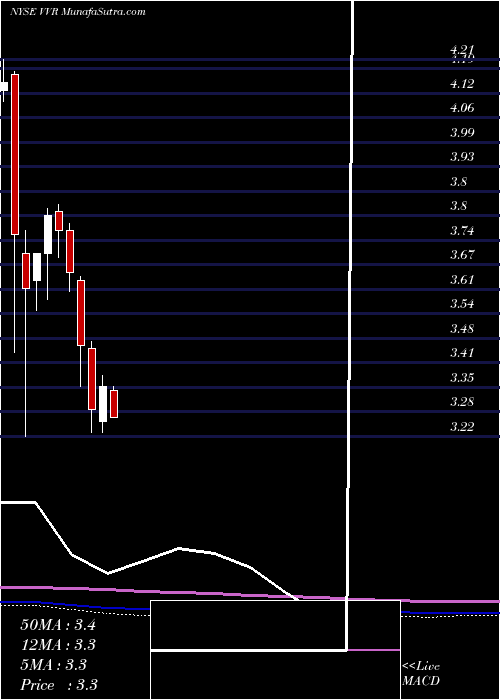Click the last red candlestick near 3.28

(114, 404)
